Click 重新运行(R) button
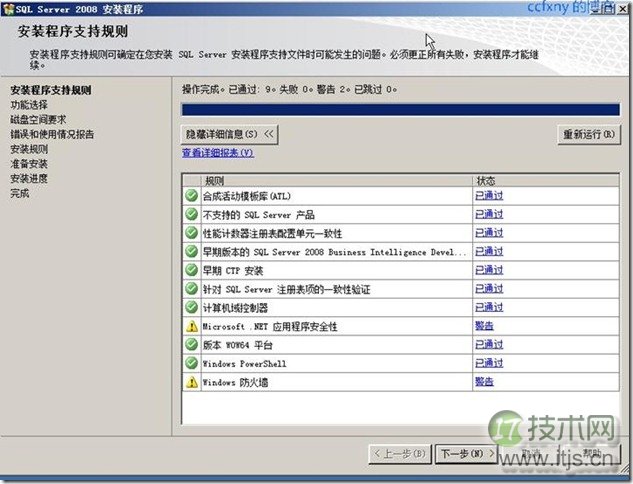633x484 pixels. (589, 134)
